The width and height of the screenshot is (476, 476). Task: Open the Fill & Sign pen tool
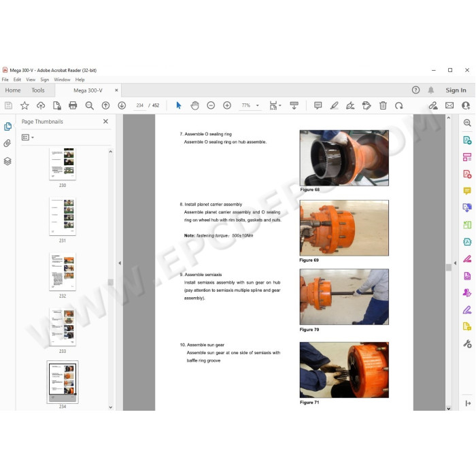click(467, 310)
